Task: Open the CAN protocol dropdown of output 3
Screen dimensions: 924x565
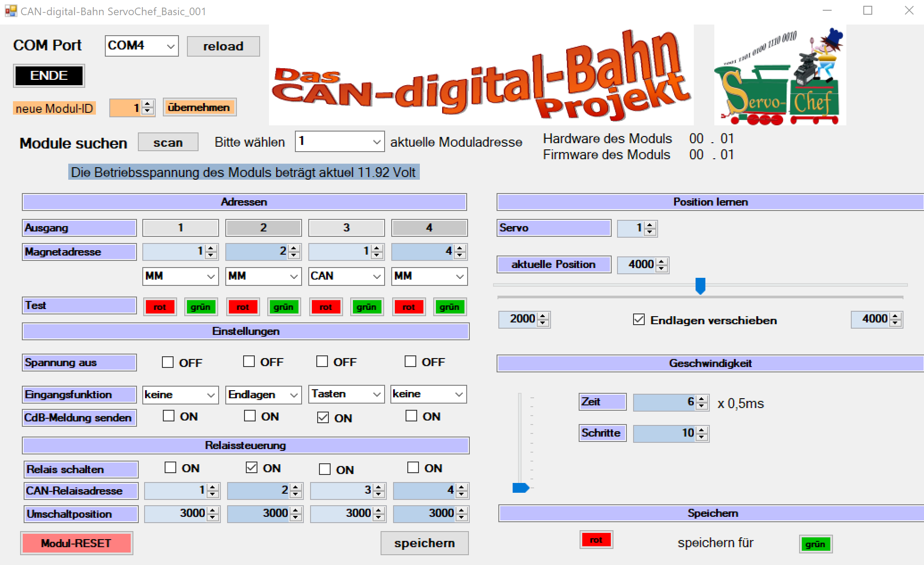Action: [x=346, y=276]
